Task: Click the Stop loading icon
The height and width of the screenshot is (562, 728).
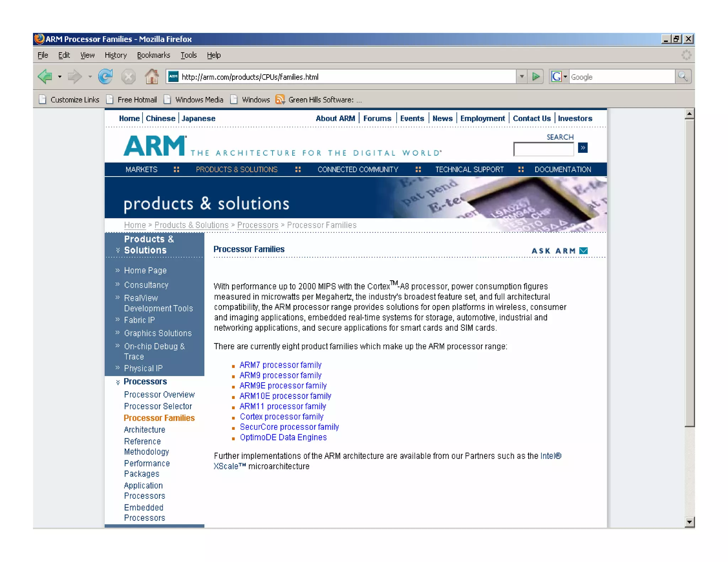Action: point(128,76)
